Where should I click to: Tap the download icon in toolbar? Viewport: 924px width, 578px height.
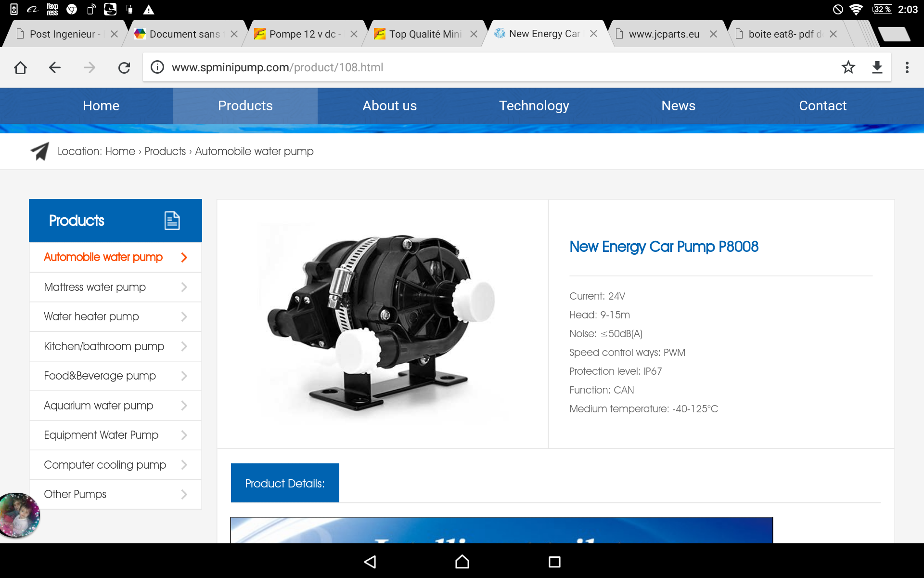point(877,67)
